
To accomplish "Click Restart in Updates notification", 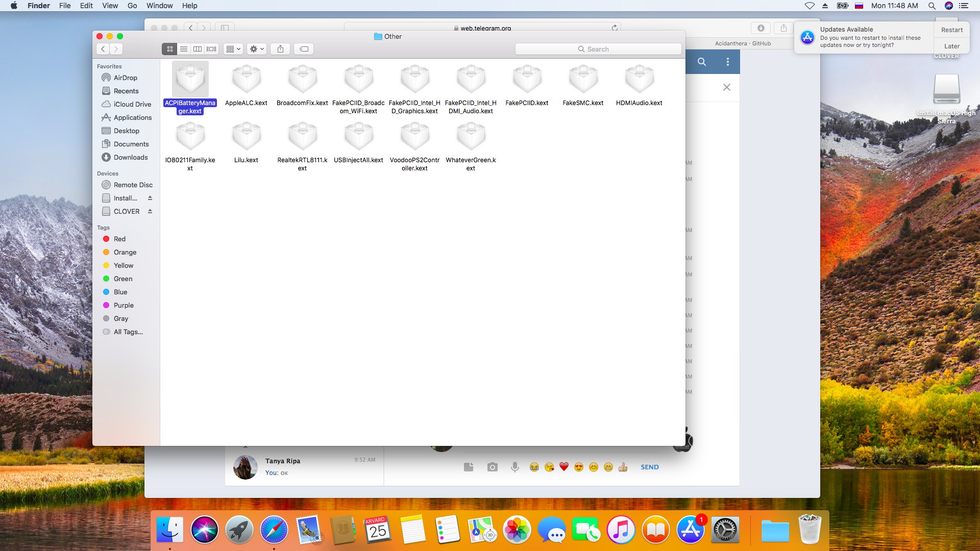I will click(952, 30).
